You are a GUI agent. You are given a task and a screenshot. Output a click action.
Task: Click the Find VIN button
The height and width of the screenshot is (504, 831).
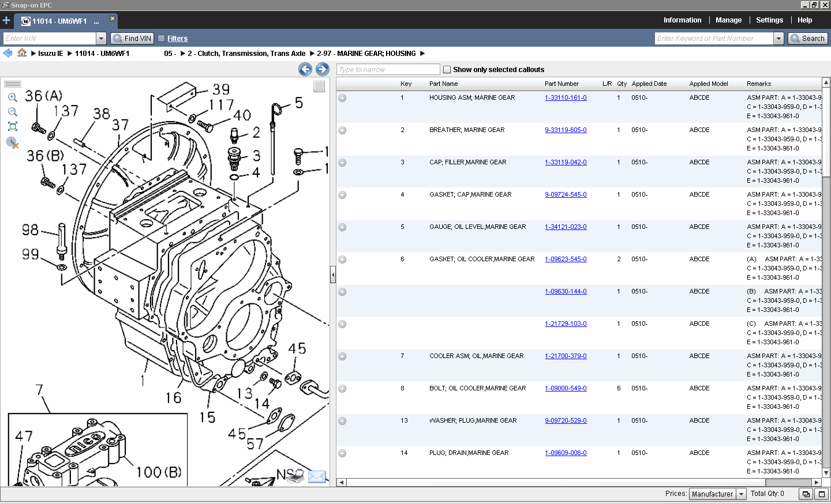pyautogui.click(x=132, y=38)
